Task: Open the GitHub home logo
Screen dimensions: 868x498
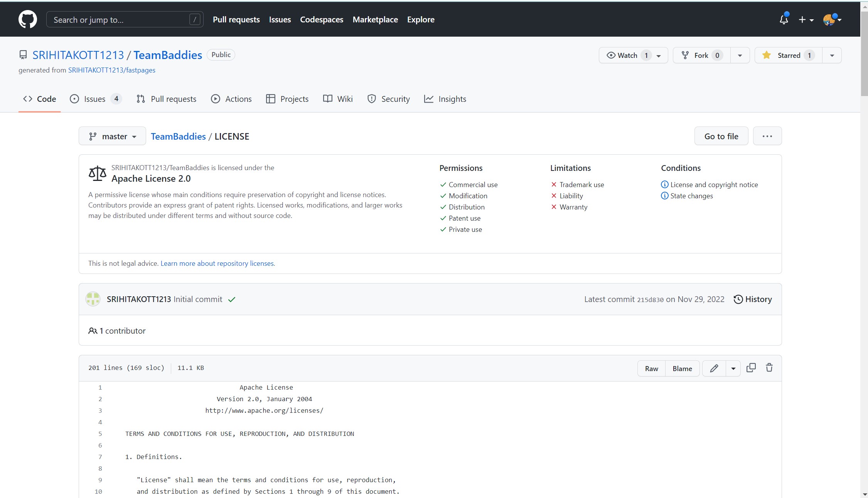Action: click(x=28, y=19)
